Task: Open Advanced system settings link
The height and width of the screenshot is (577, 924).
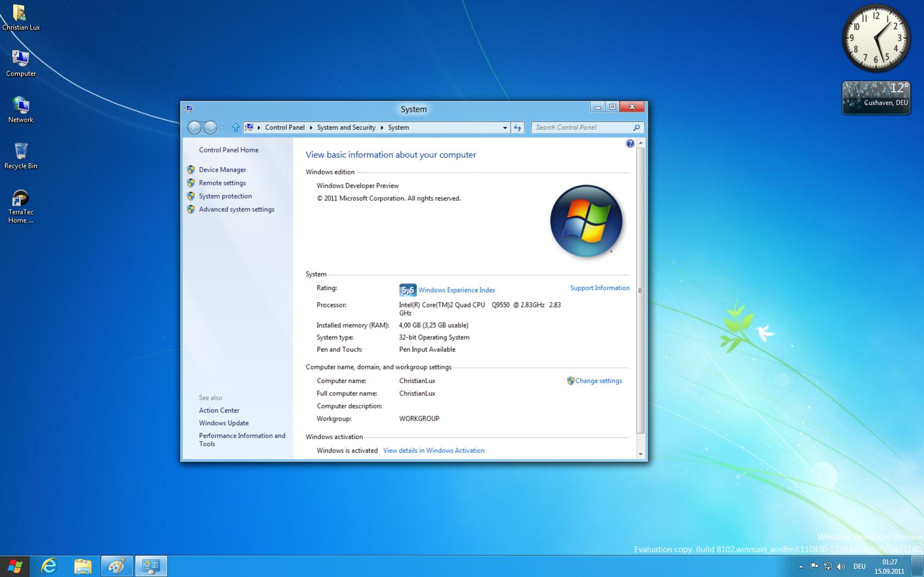Action: pyautogui.click(x=237, y=209)
